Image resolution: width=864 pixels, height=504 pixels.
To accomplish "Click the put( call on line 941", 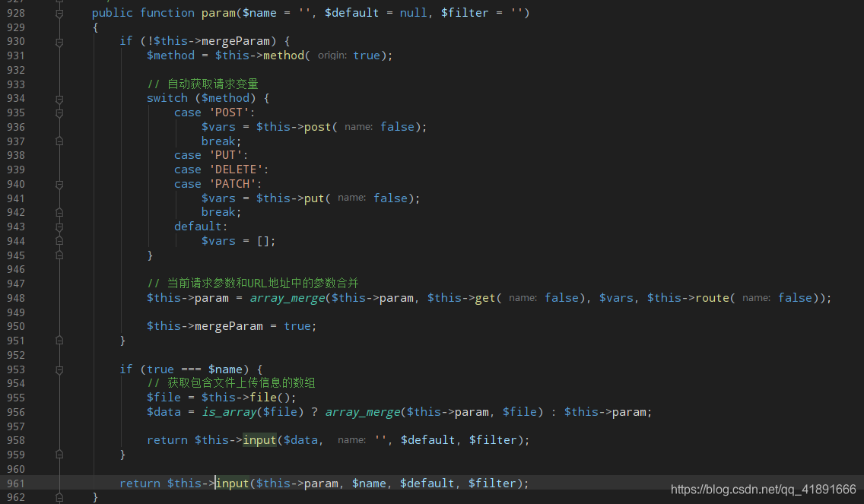I will click(317, 198).
